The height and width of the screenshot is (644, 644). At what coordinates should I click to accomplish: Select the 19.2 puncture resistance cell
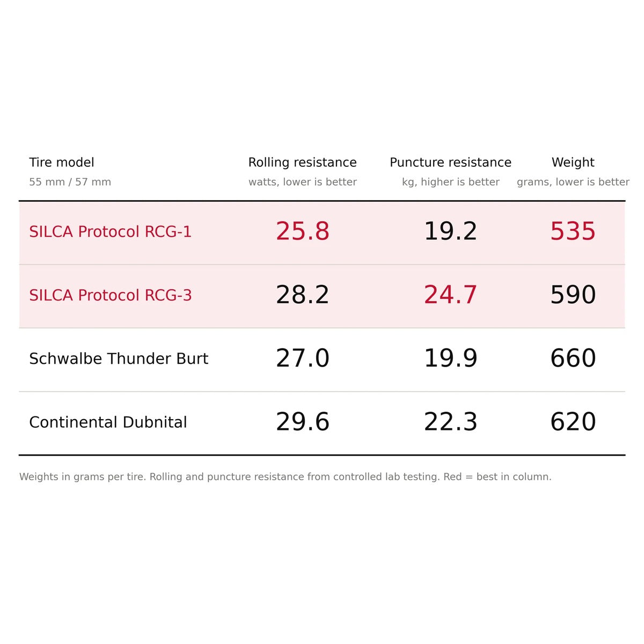[450, 231]
